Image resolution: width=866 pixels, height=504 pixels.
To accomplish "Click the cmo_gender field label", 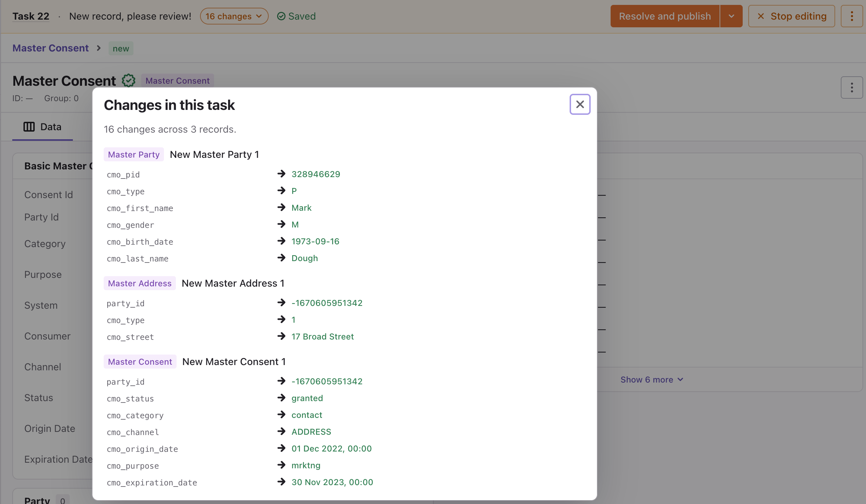I will (130, 225).
